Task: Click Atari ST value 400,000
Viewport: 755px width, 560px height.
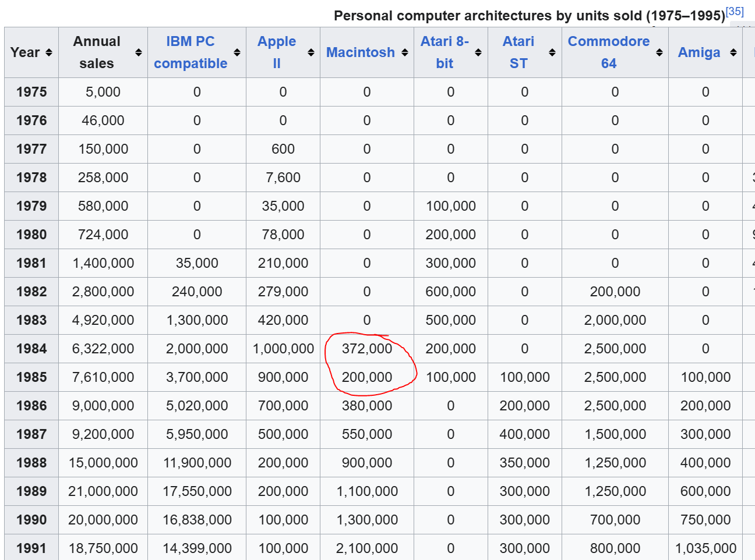Action: pyautogui.click(x=525, y=434)
